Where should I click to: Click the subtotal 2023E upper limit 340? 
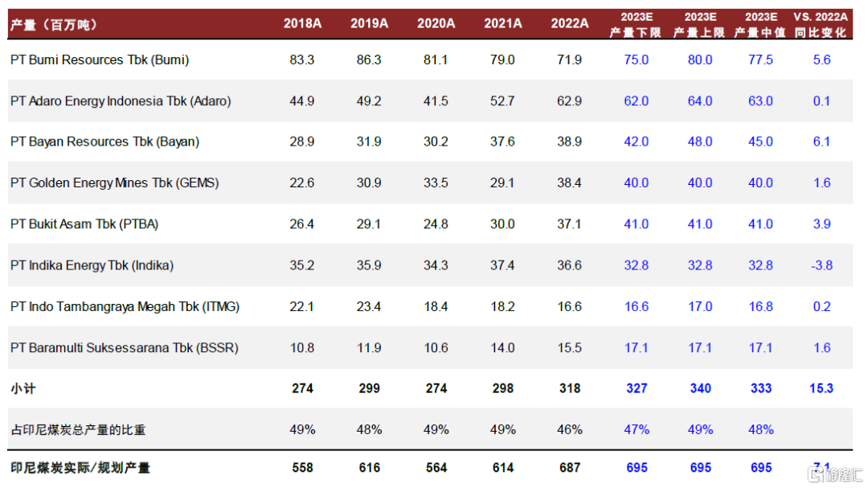click(x=700, y=389)
